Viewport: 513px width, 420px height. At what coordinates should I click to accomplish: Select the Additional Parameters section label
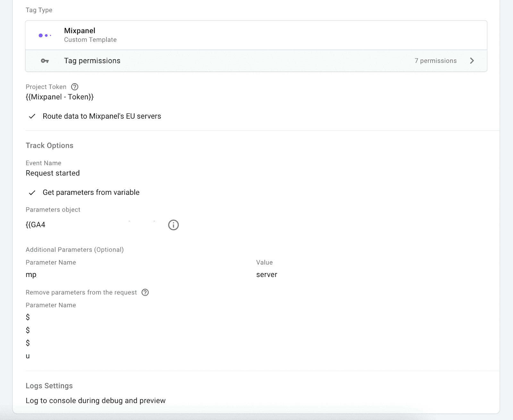click(x=75, y=249)
